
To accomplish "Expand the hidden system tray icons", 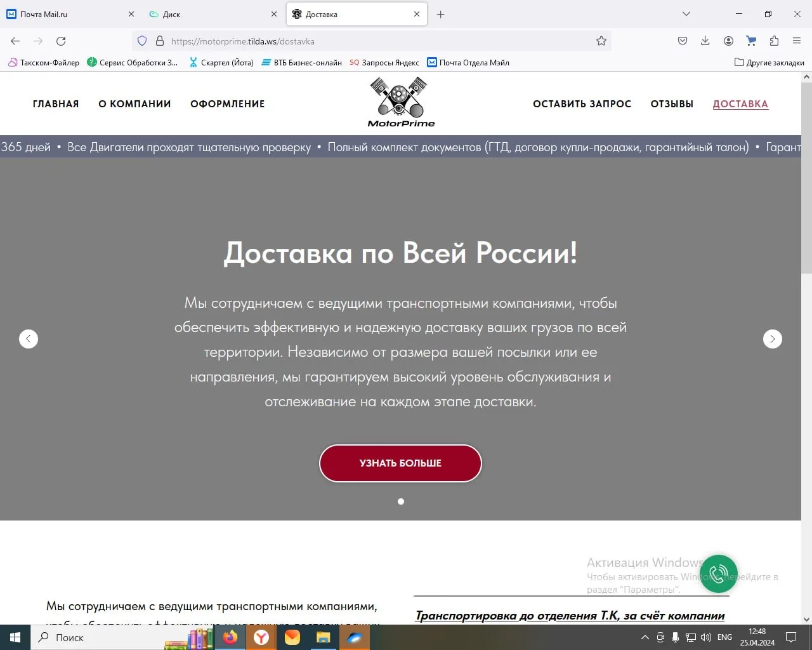I will pyautogui.click(x=645, y=637).
